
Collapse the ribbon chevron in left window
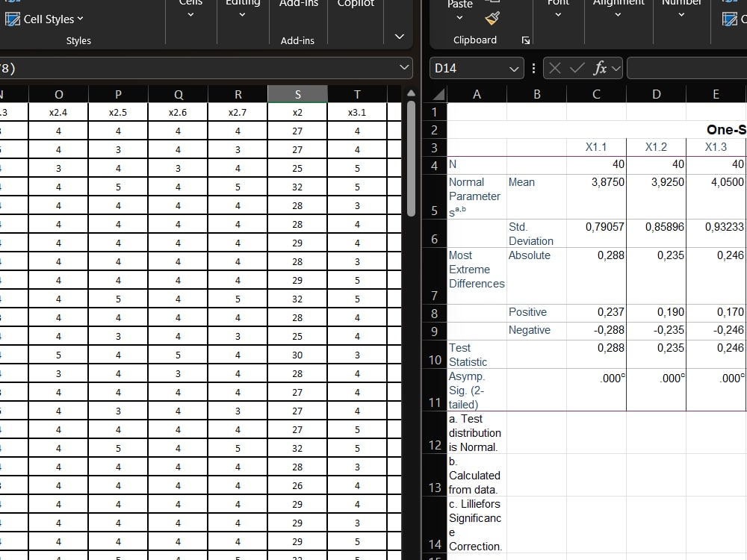pos(400,37)
